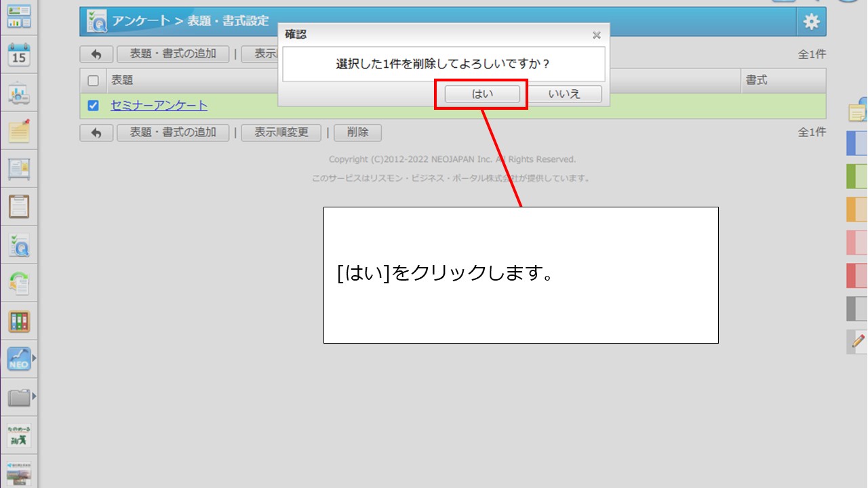This screenshot has height=488, width=868.
Task: Open the たのめーる icon in sidebar
Action: coord(19,435)
